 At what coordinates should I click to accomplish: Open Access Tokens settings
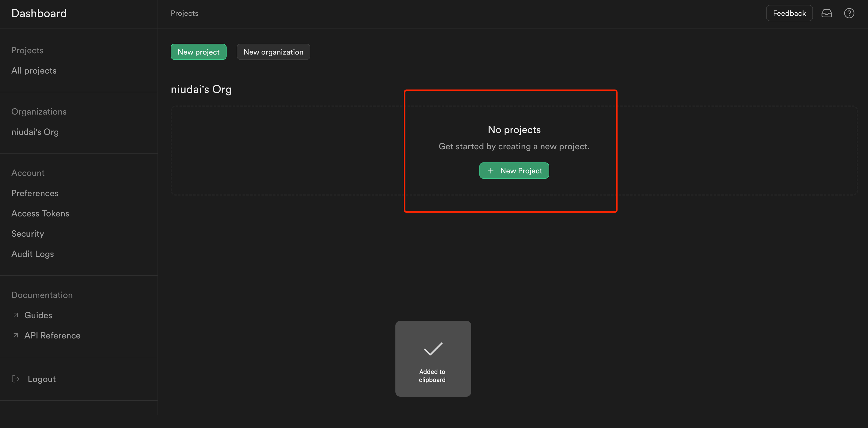click(x=40, y=214)
